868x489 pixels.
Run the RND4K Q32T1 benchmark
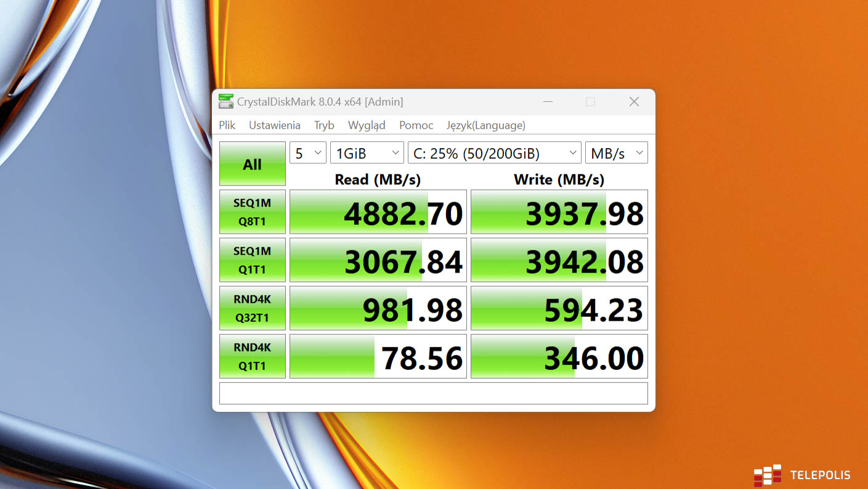253,308
